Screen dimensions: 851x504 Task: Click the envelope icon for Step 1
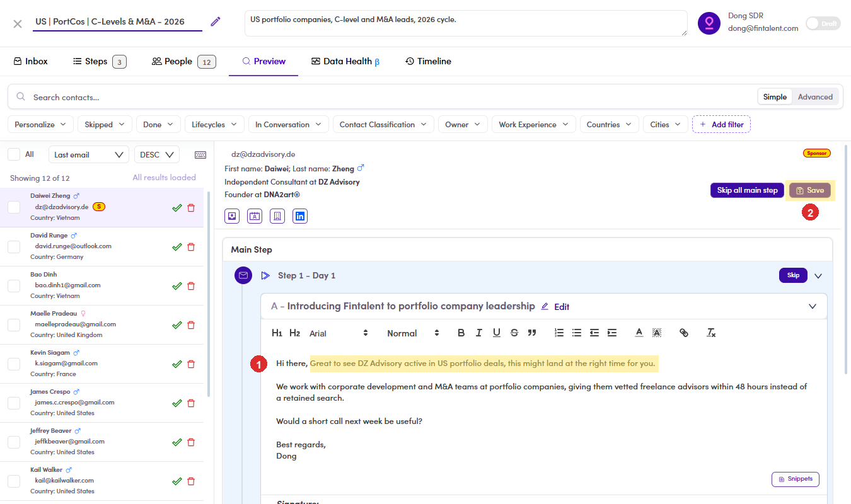tap(243, 275)
